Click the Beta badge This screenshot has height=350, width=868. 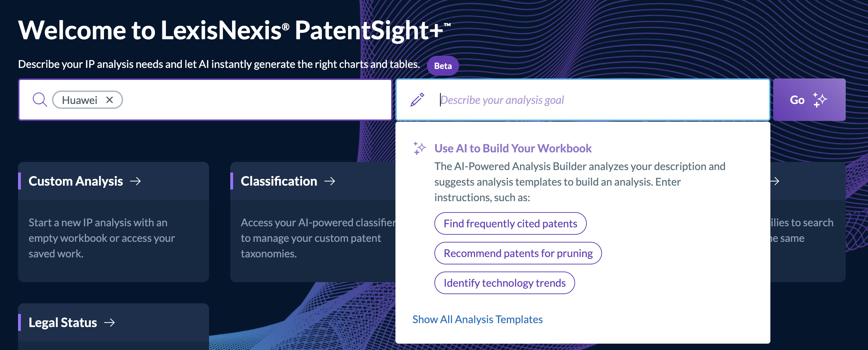point(443,66)
